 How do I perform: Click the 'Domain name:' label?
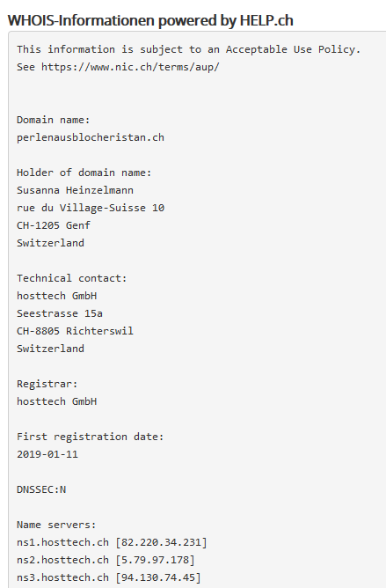54,120
